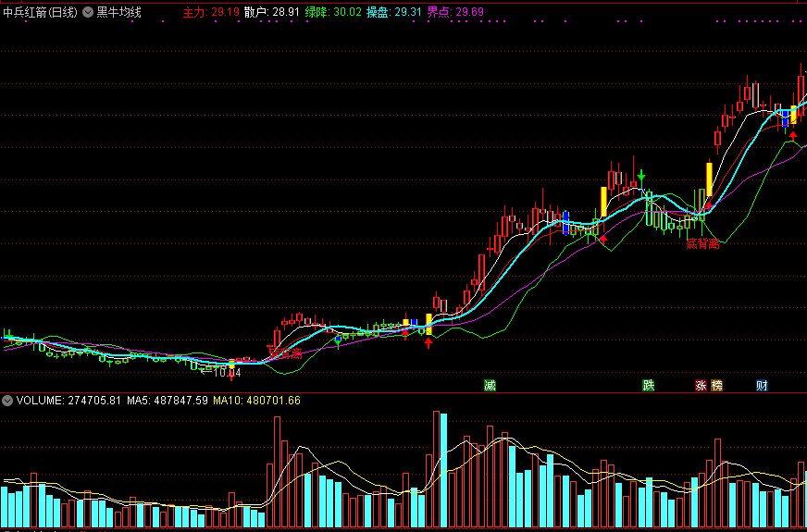Image resolution: width=807 pixels, height=532 pixels.
Task: Click the MA10: 480701.66 volume label
Action: pos(257,401)
